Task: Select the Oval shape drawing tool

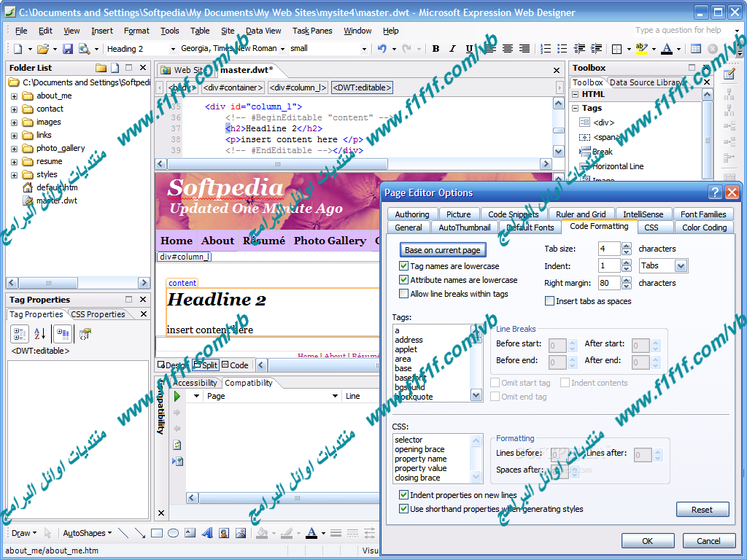Action: [173, 533]
